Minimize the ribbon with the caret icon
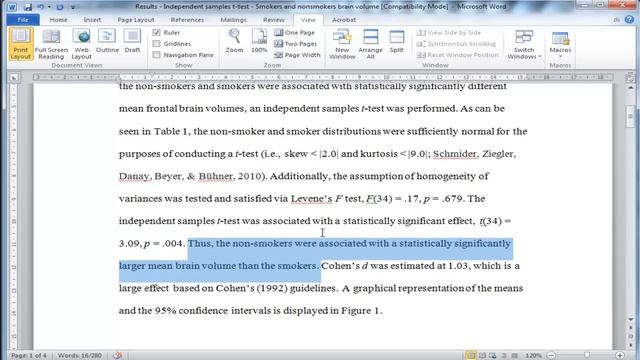 click(x=617, y=20)
